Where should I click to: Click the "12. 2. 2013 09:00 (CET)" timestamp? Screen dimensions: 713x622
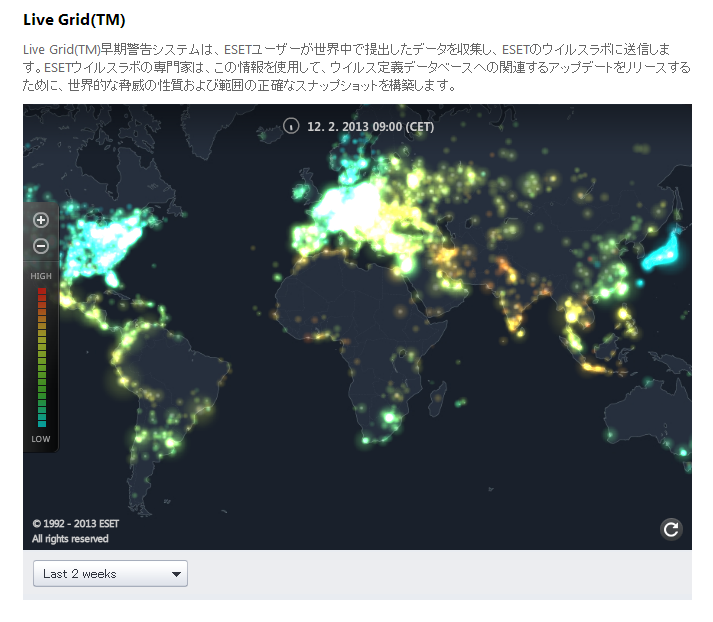point(371,126)
